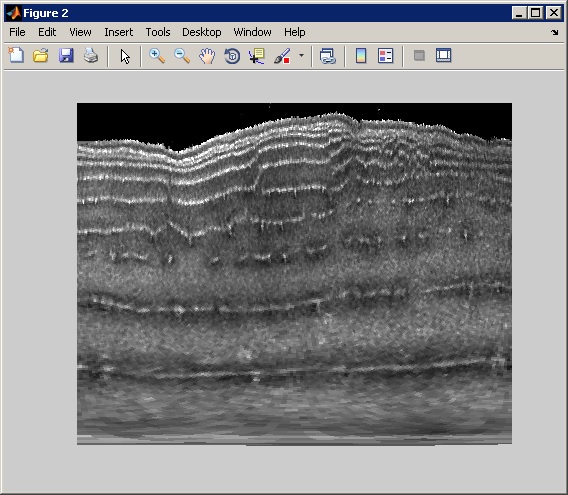Dock the figure using corner arrow

tap(555, 33)
